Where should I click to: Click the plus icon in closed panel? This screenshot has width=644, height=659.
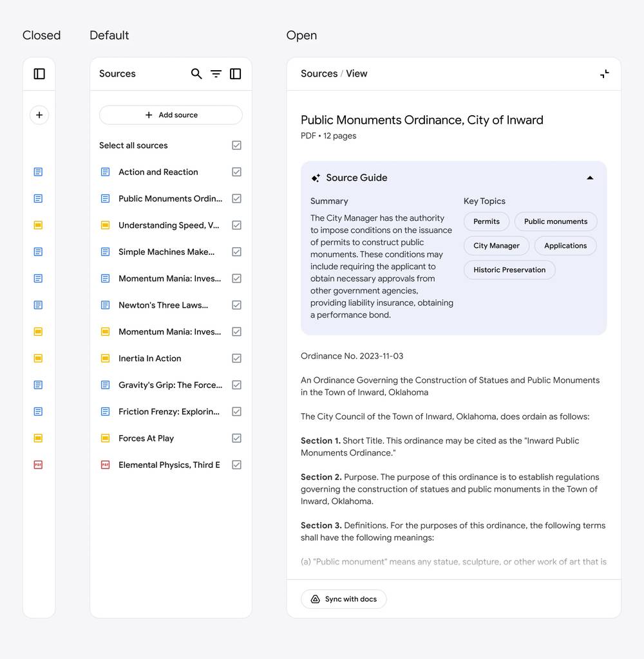tap(39, 115)
